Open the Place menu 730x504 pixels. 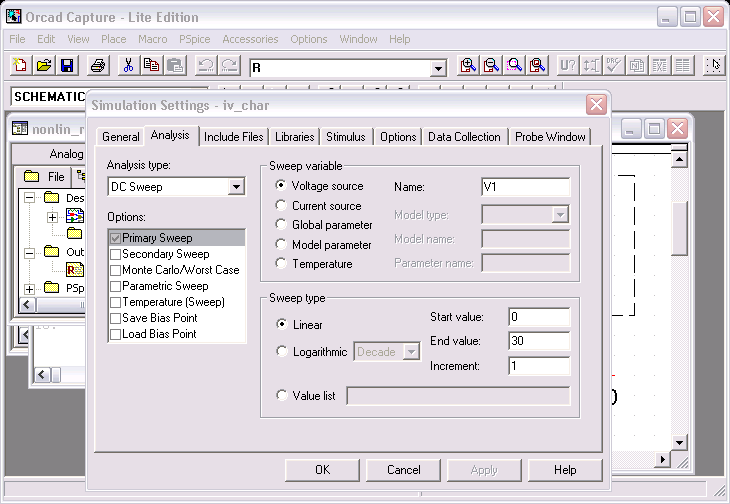(114, 39)
